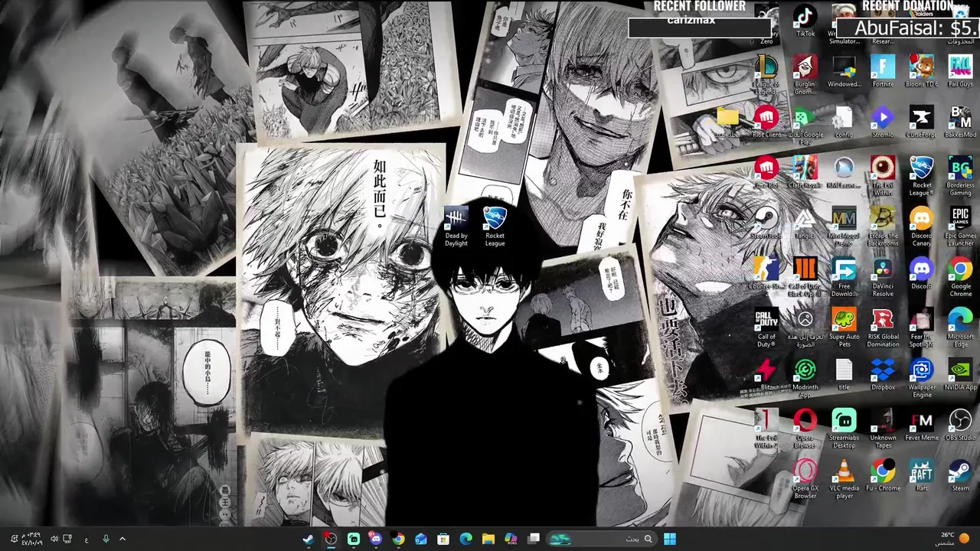The height and width of the screenshot is (551, 980).
Task: Open the Dead by Daylight shortcut
Action: click(x=456, y=227)
